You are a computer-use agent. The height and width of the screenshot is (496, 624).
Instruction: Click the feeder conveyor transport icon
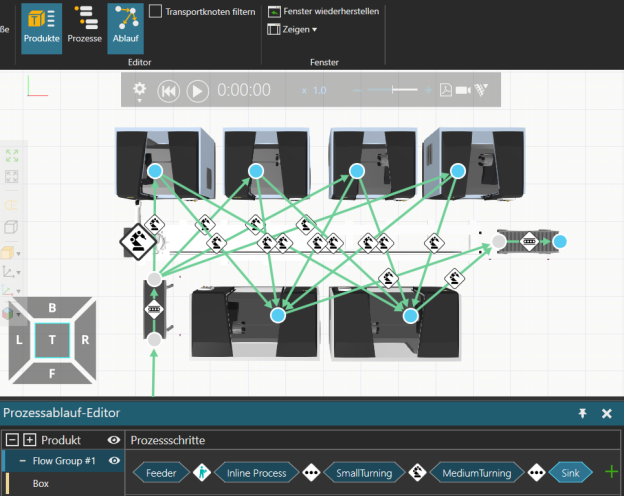(154, 309)
